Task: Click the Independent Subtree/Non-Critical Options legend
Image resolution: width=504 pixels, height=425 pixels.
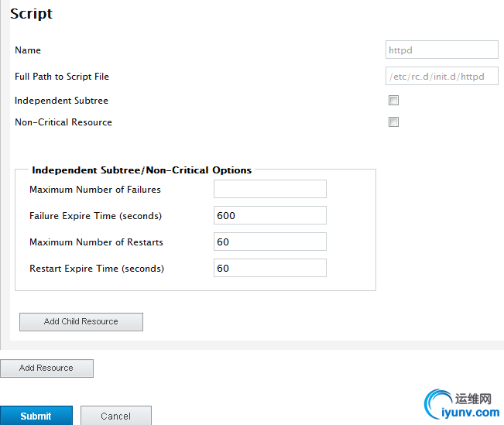Action: point(142,170)
